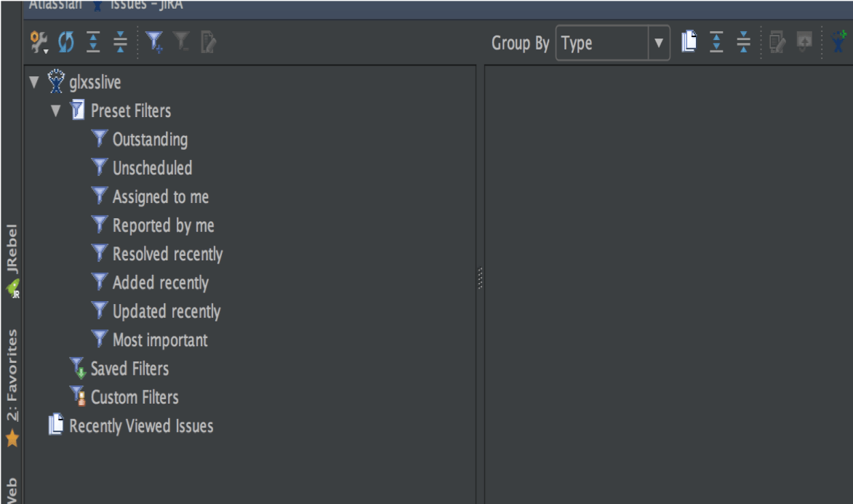Select the Assigned to me filter
This screenshot has width=853, height=504.
(x=160, y=197)
